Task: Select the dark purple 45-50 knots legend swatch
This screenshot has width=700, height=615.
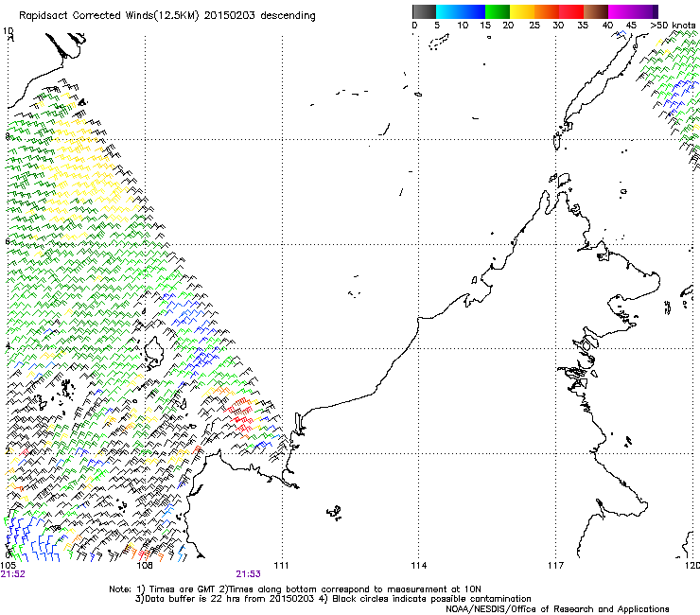Action: pyautogui.click(x=645, y=11)
